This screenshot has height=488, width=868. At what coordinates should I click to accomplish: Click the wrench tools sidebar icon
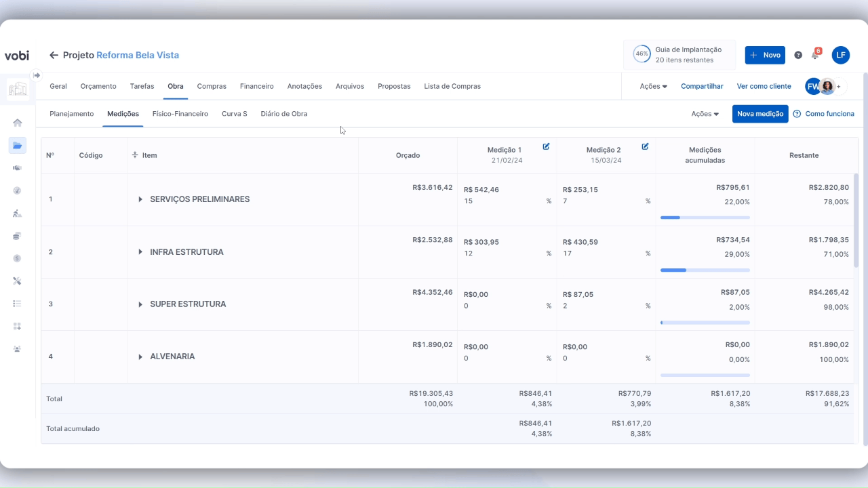pos(18,281)
